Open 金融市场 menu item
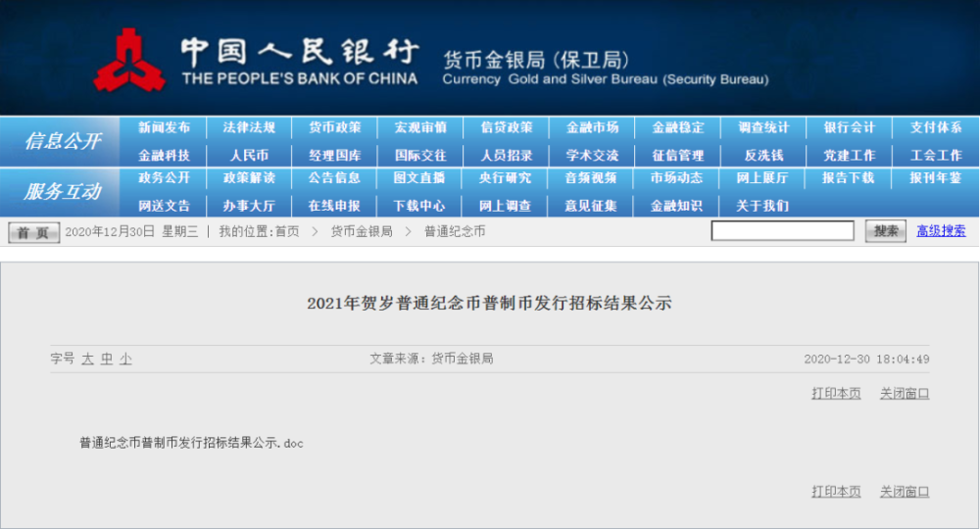Image resolution: width=980 pixels, height=529 pixels. click(x=593, y=127)
